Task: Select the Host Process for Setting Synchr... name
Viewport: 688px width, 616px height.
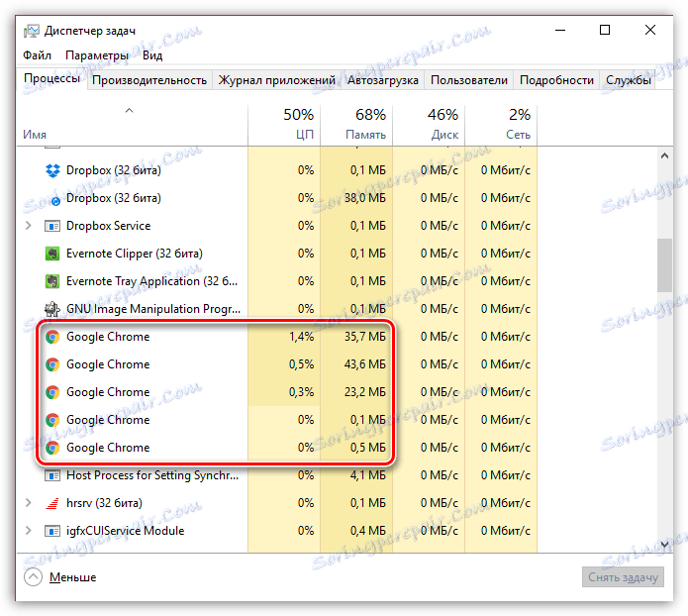Action: [x=152, y=475]
